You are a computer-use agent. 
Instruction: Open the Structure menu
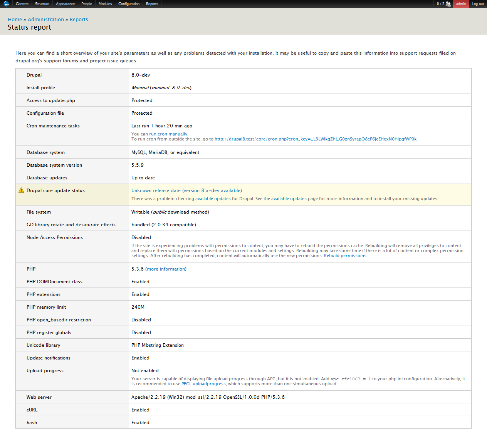coord(42,3)
